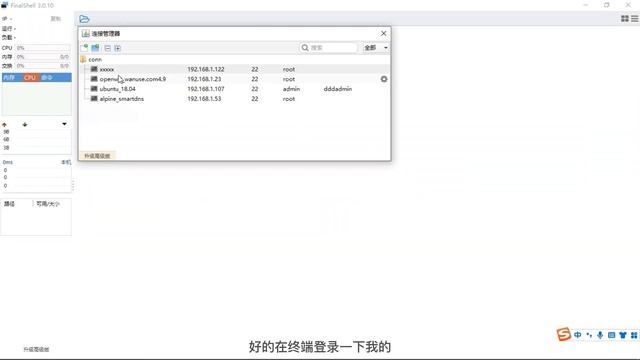Select the ubuntu_18.04 connection
The image size is (640, 360).
pyautogui.click(x=118, y=89)
